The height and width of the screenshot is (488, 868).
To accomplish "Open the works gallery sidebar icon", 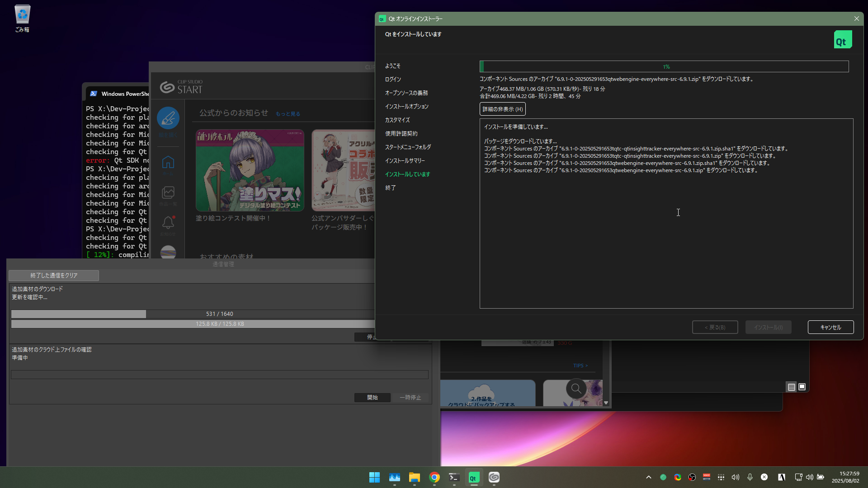I will [168, 193].
